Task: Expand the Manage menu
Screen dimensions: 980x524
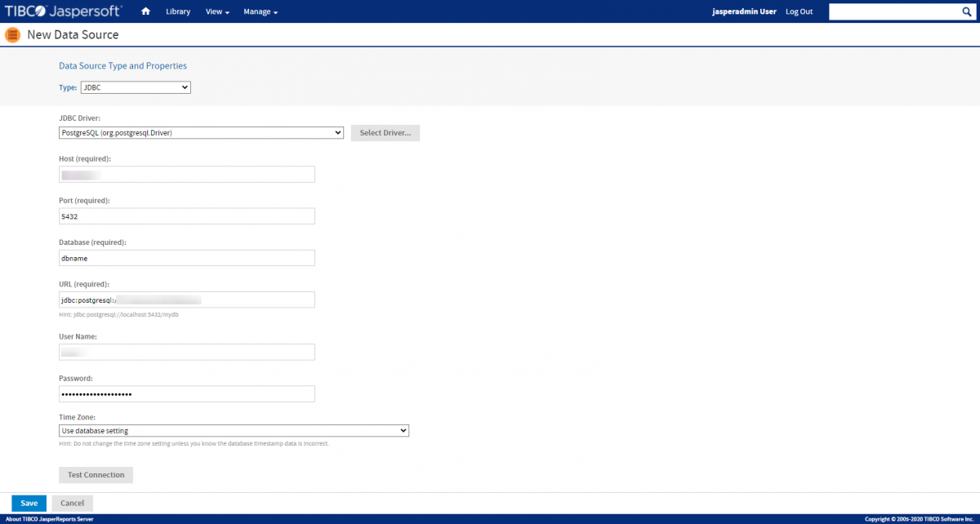Action: (x=261, y=11)
